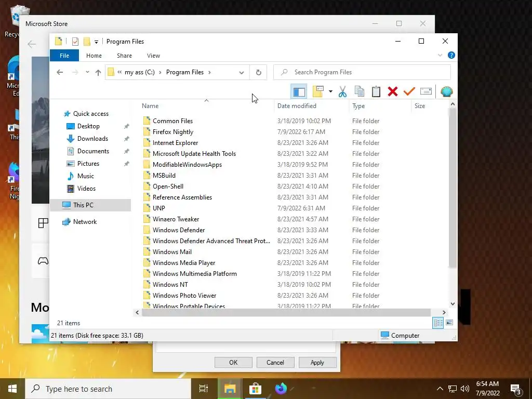Select my ass (C:) in the breadcrumb
The width and height of the screenshot is (532, 399).
139,72
